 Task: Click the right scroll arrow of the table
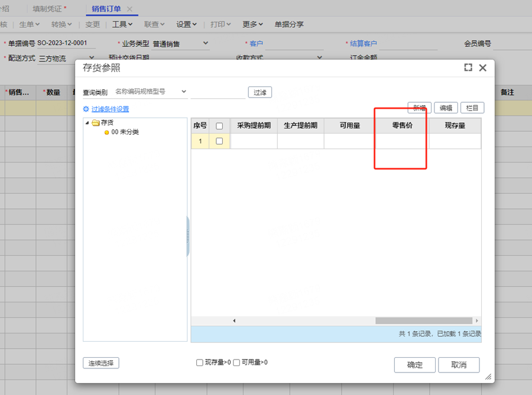pos(476,320)
